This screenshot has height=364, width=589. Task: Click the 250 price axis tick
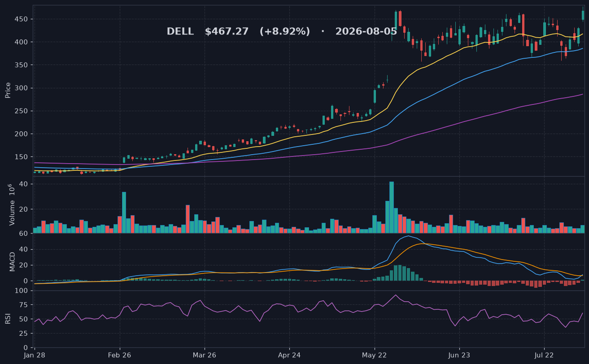click(22, 111)
